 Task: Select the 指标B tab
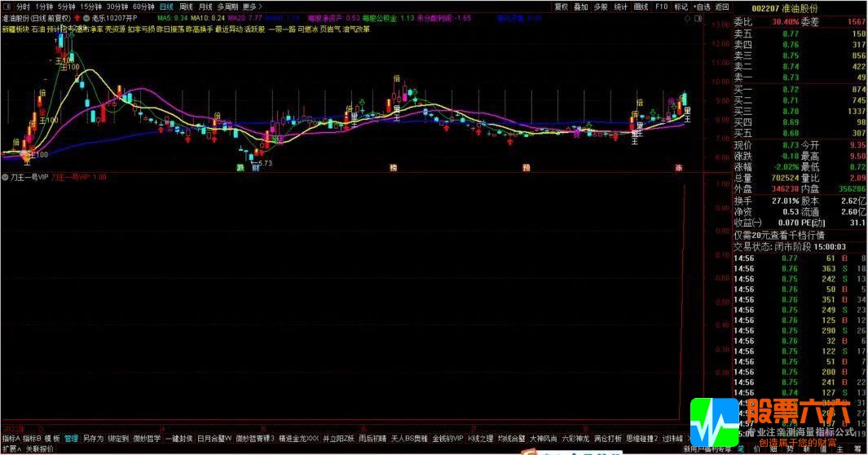coord(32,439)
